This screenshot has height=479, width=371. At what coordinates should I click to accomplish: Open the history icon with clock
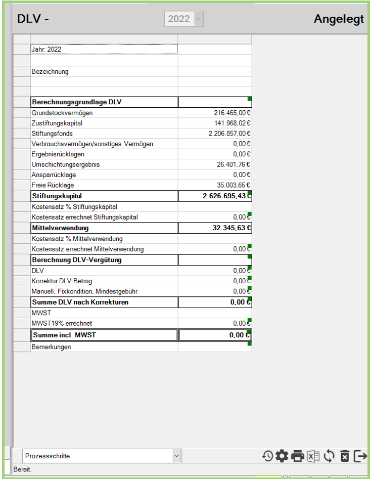coord(268,456)
